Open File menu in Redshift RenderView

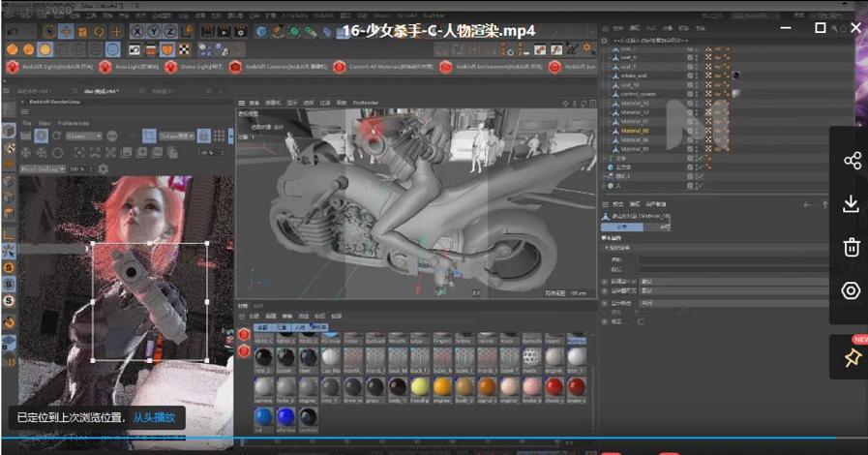26,123
